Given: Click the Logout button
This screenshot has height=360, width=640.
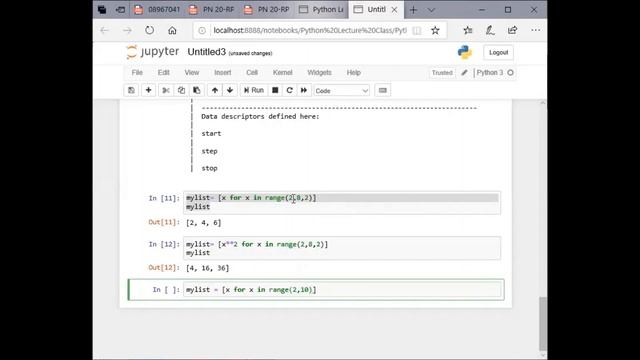Looking at the screenshot, I should coord(498,53).
